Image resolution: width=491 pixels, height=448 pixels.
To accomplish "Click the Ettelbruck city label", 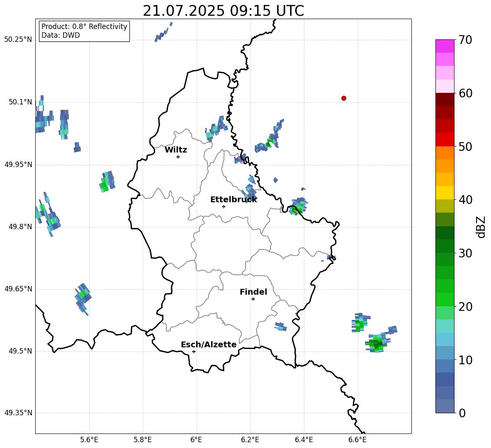I will (233, 199).
